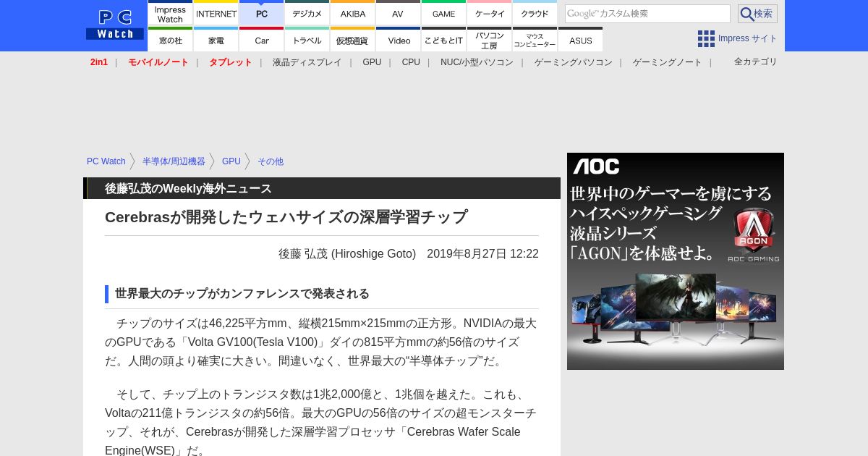This screenshot has height=456, width=868.
Task: Click the Impress サイト grid icon
Action: click(x=706, y=38)
